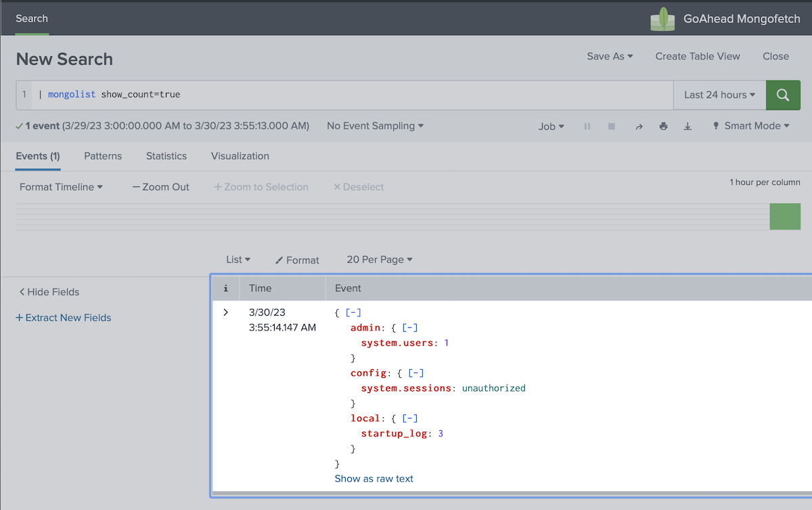
Task: Collapse the root JSON object
Action: 353,312
